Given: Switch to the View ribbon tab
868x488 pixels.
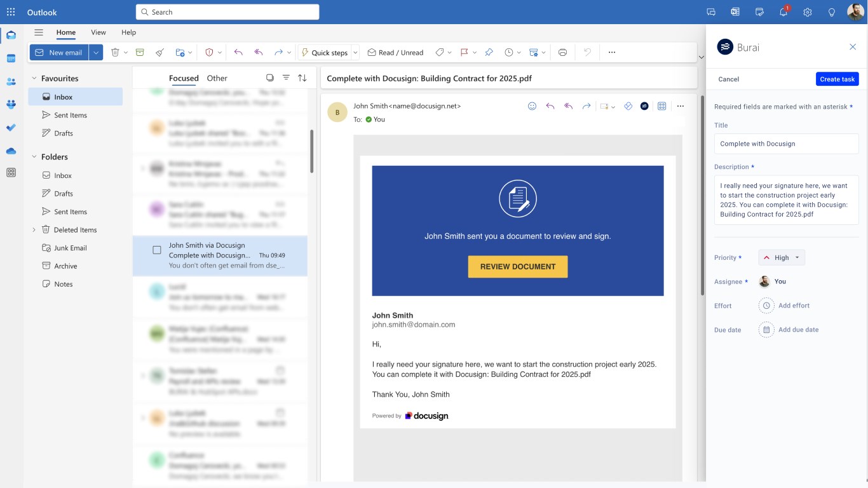Looking at the screenshot, I should click(x=98, y=32).
